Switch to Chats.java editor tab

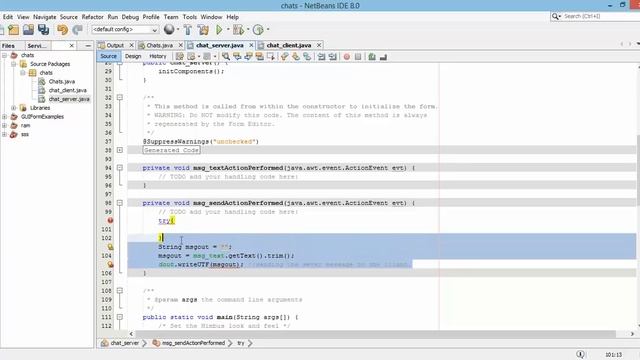[160, 45]
